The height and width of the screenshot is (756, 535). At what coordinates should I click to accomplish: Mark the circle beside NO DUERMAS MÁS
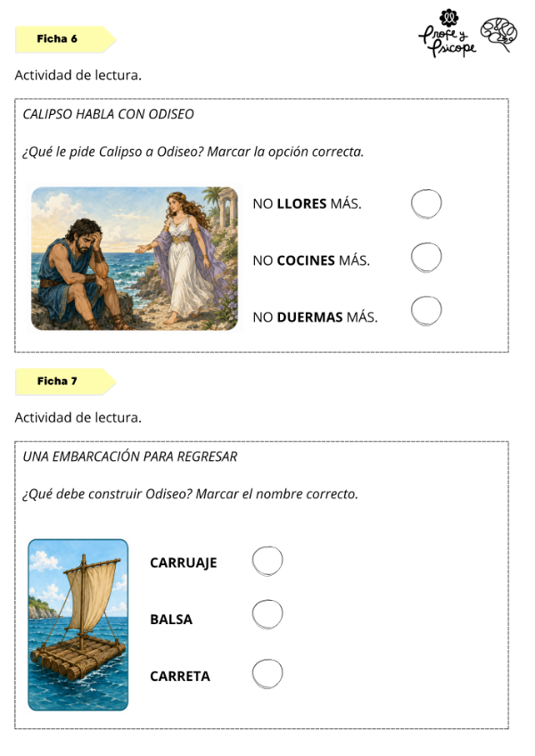426,311
